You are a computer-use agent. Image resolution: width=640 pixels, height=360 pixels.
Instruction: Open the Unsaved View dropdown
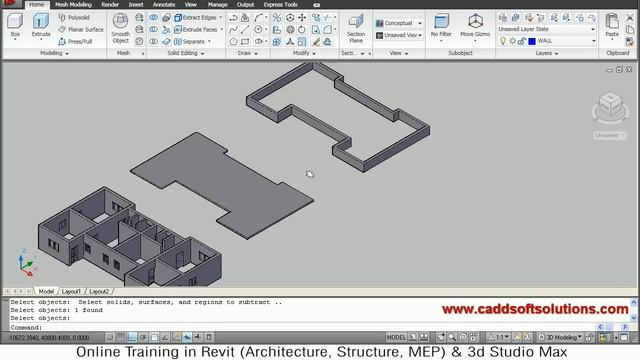pyautogui.click(x=399, y=35)
